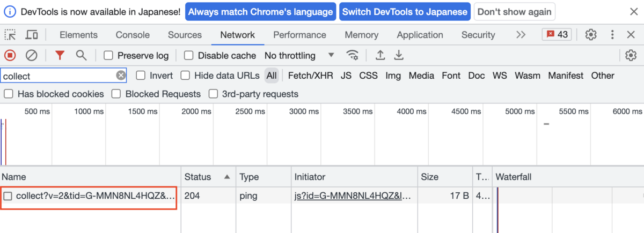Open the js?id=G-MMN8NL4HQZ initiator link

tap(353, 196)
